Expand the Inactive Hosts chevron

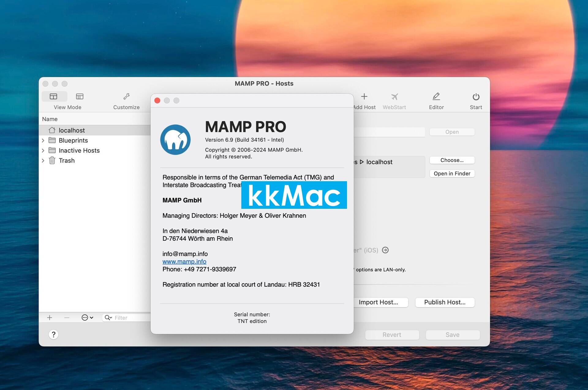pos(43,151)
